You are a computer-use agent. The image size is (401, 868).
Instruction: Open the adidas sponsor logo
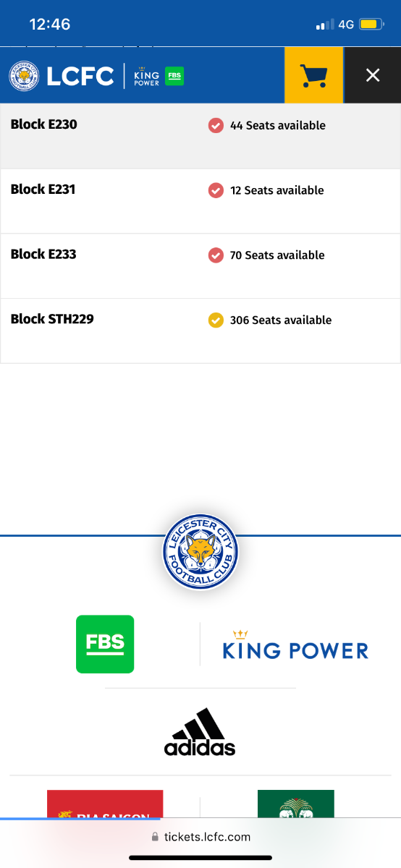pyautogui.click(x=200, y=732)
